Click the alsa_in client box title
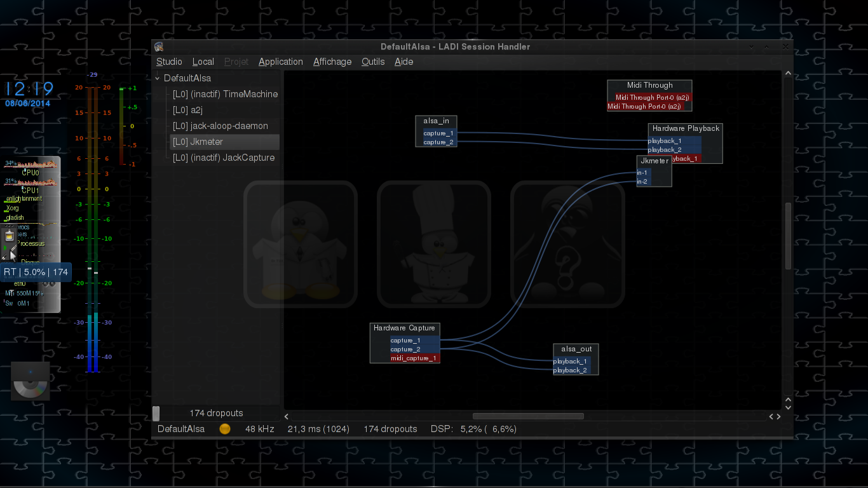Screen dimensions: 868x488 [436, 121]
